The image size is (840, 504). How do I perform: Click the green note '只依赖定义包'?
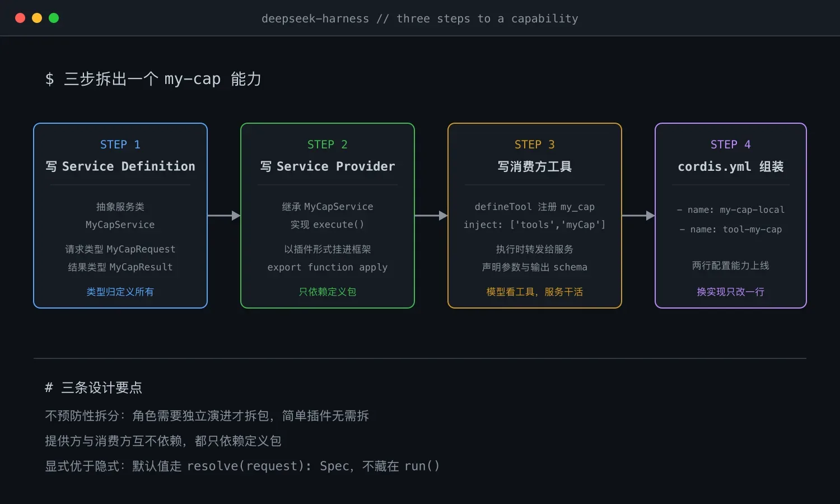328,292
